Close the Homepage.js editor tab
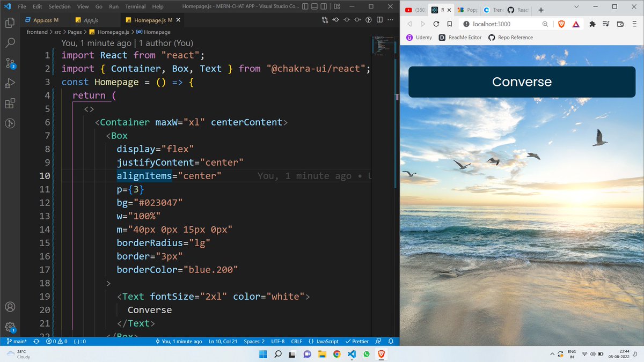The image size is (644, 362). pyautogui.click(x=178, y=20)
